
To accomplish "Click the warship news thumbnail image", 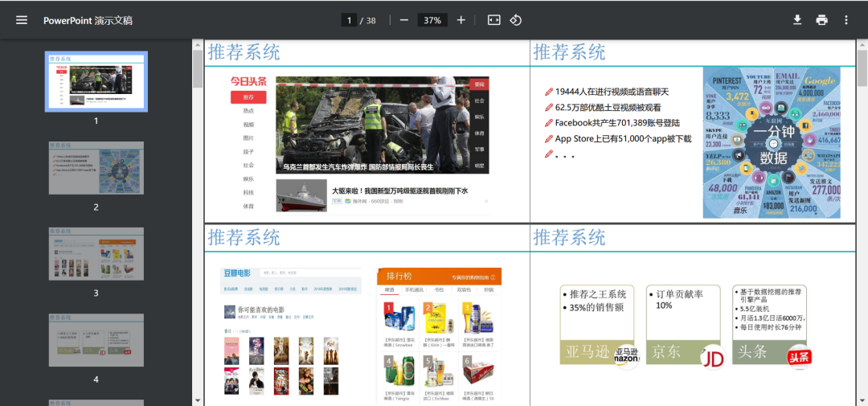I will point(301,195).
